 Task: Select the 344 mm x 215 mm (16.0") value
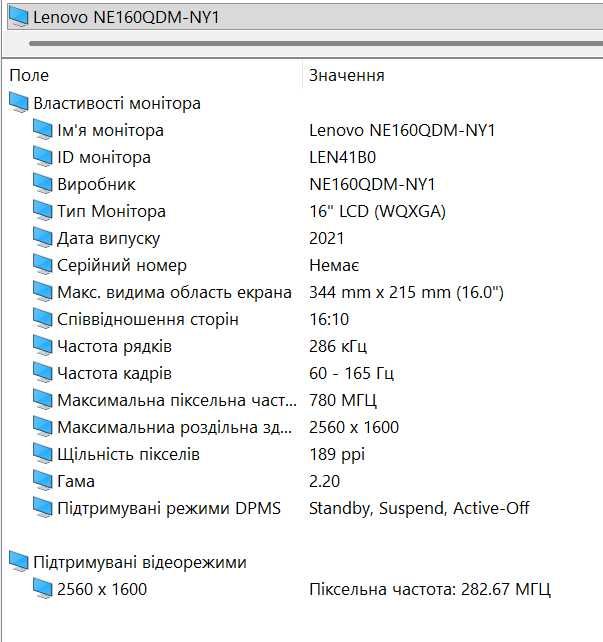(406, 292)
